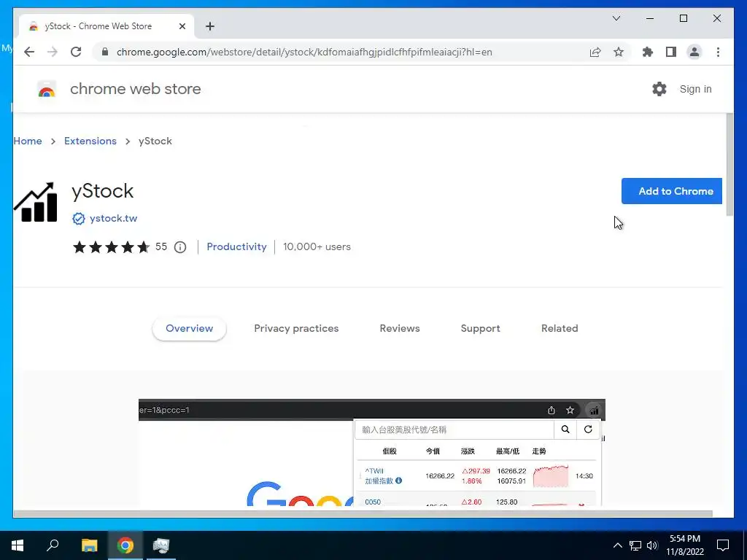747x560 pixels.
Task: Reload the current page
Action: (76, 52)
